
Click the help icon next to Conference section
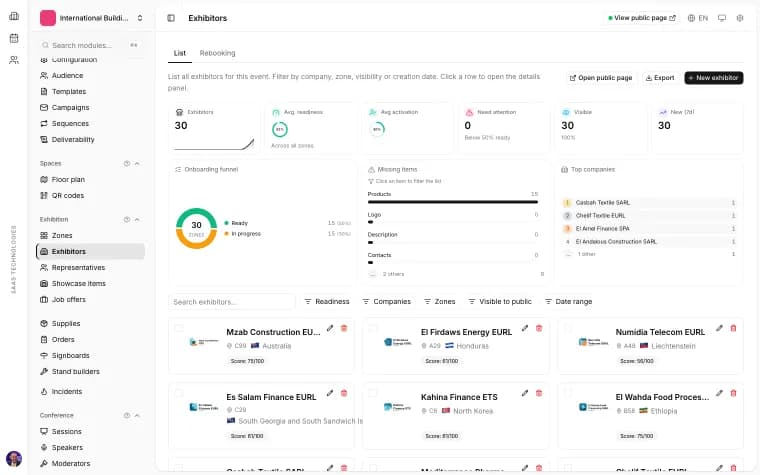(x=127, y=415)
